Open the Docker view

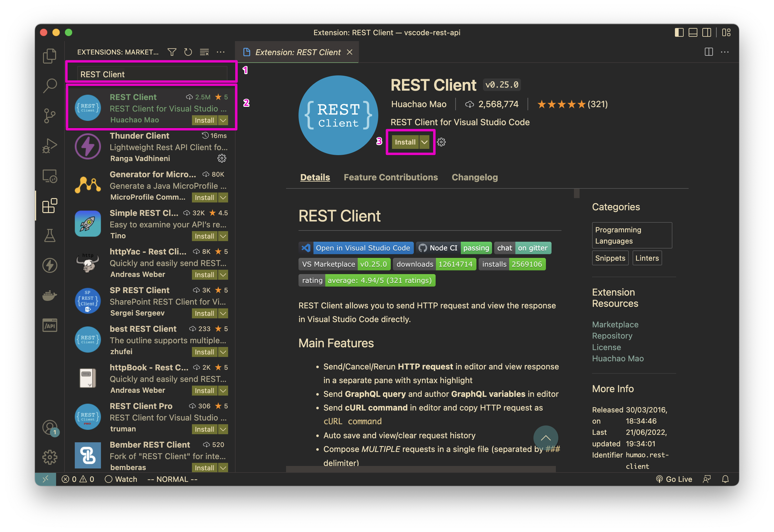click(x=50, y=295)
